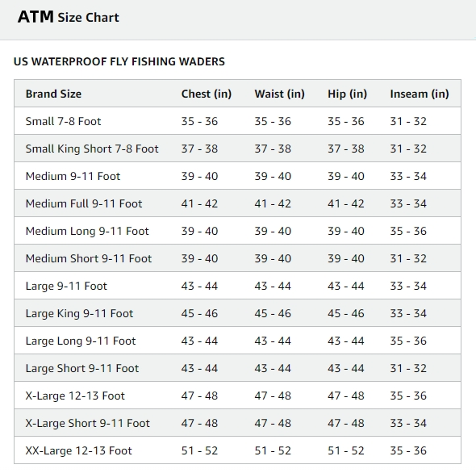476x473 pixels.
Task: Click the ATM Size Chart title
Action: pyautogui.click(x=69, y=17)
